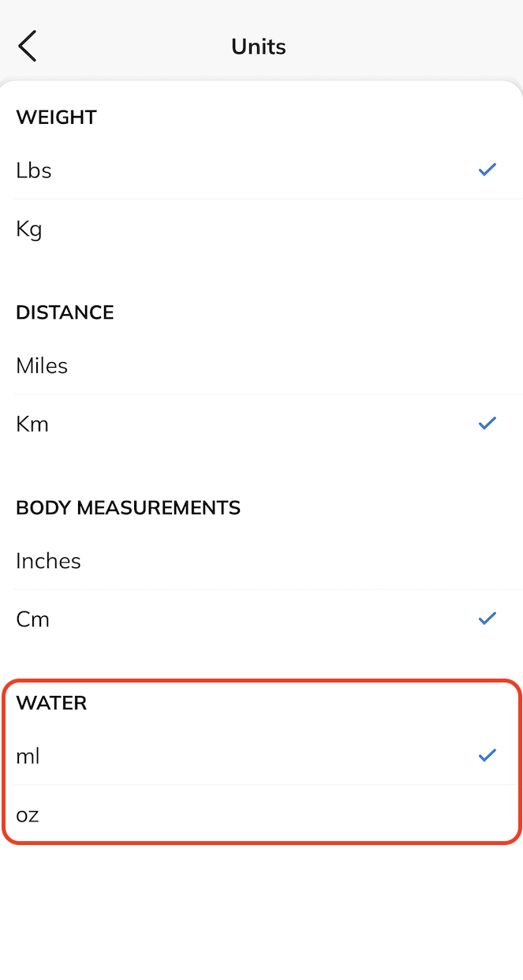Viewport: 523px width, 980px height.
Task: Click the blue checkmark beside Cm
Action: 488,619
